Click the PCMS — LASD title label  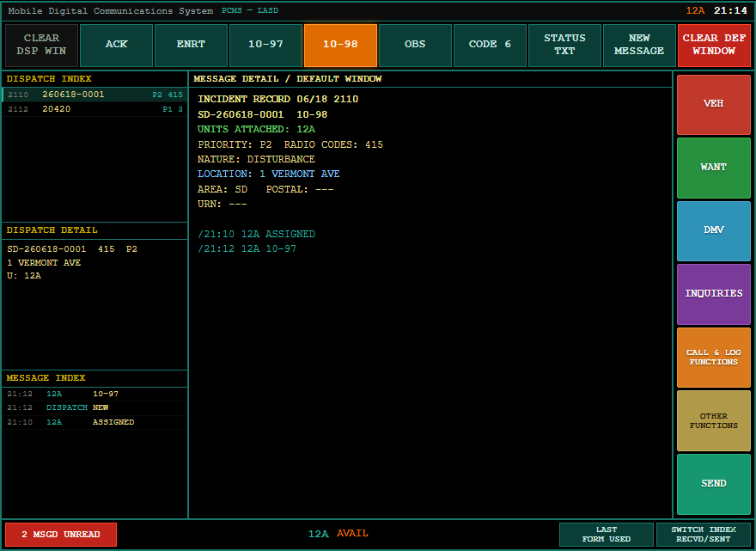[250, 10]
